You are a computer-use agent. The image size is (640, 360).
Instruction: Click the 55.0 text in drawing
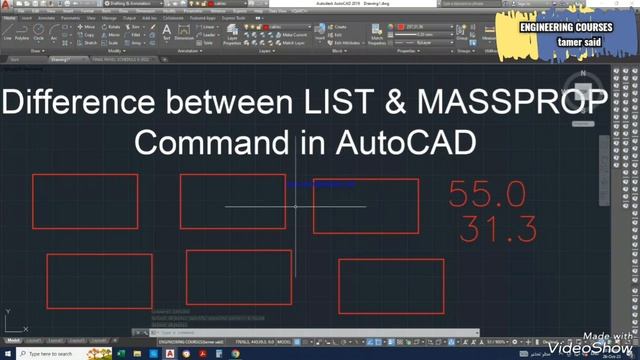pyautogui.click(x=487, y=194)
